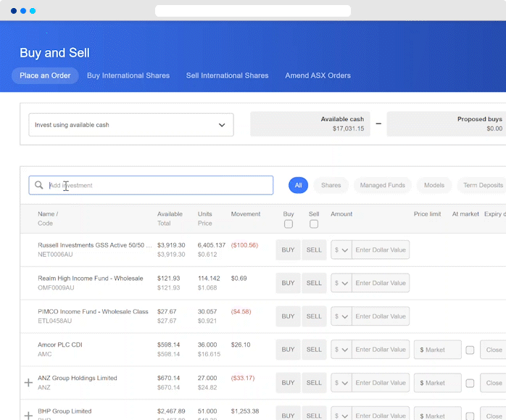The width and height of the screenshot is (506, 420).
Task: Switch to Sell International Shares tab
Action: [227, 75]
